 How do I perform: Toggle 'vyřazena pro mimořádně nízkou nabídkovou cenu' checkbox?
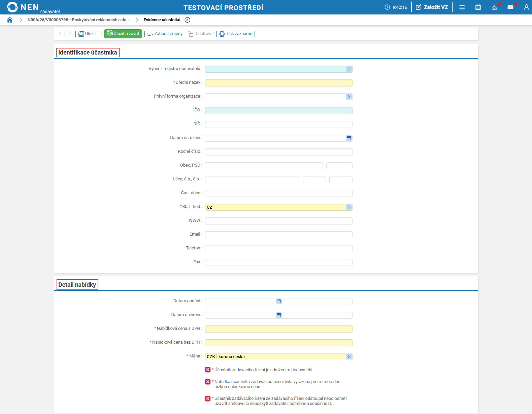[208, 381]
